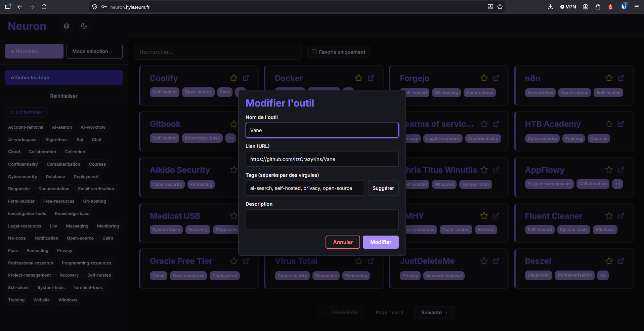Open Fluent Cleaner external link icon
The height and width of the screenshot is (331, 644).
[621, 216]
